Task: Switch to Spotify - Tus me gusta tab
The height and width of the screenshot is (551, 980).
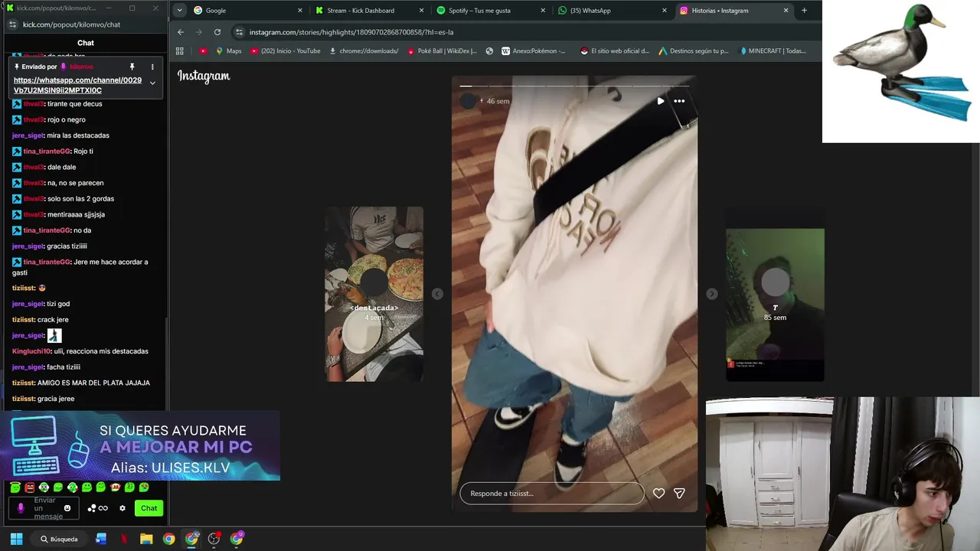Action: [491, 11]
